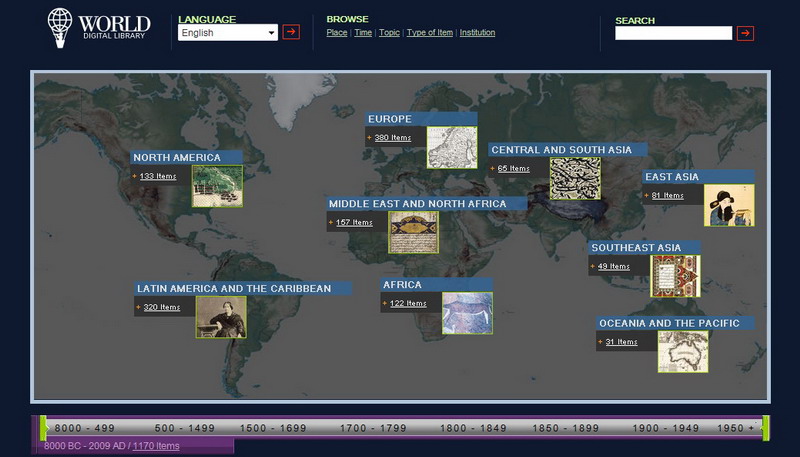
Task: Open Oceania and the Pacific 31 Items
Action: (x=621, y=342)
